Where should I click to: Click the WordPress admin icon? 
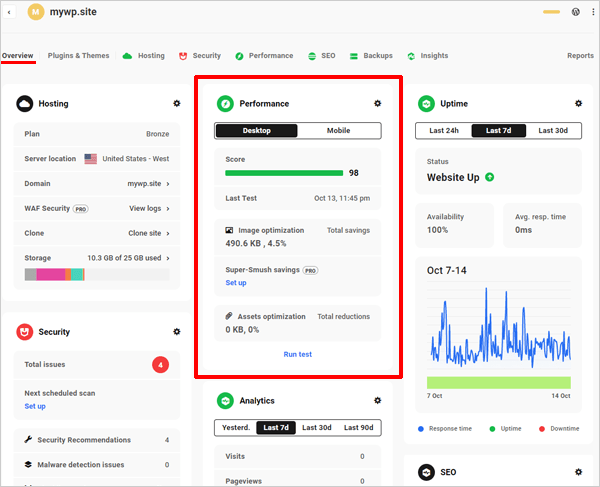click(576, 12)
